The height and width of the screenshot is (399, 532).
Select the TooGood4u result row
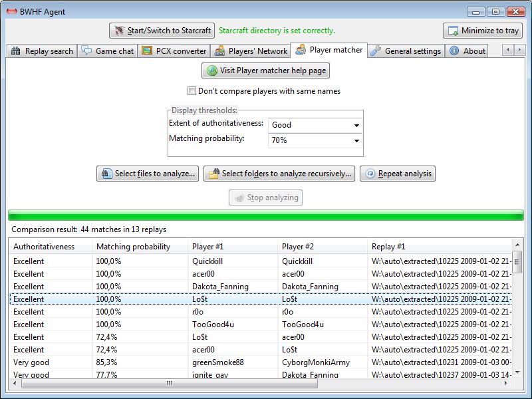[x=261, y=325]
